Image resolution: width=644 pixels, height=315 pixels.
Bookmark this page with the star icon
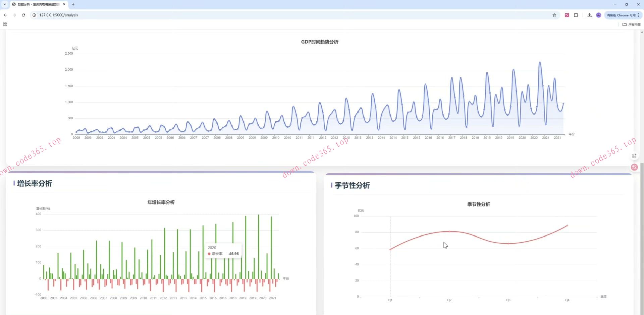554,15
